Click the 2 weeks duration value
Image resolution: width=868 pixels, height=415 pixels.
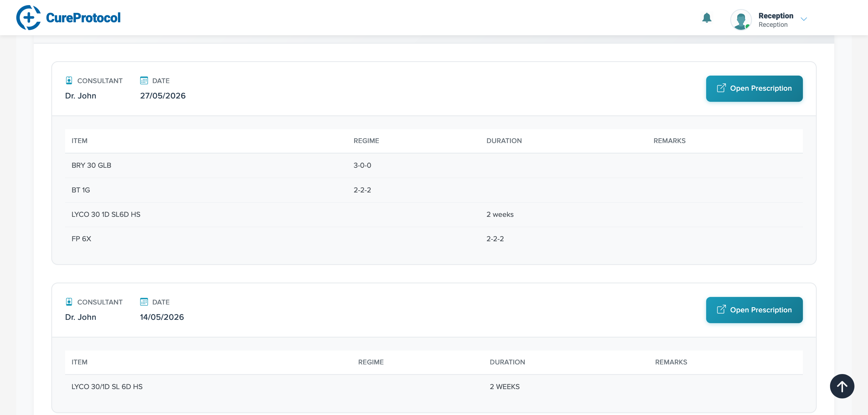point(500,214)
